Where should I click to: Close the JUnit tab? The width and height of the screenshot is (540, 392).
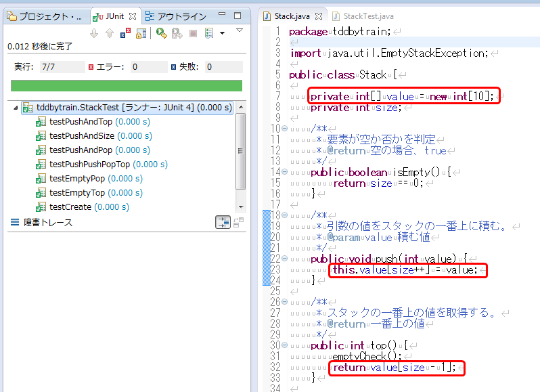click(x=133, y=16)
